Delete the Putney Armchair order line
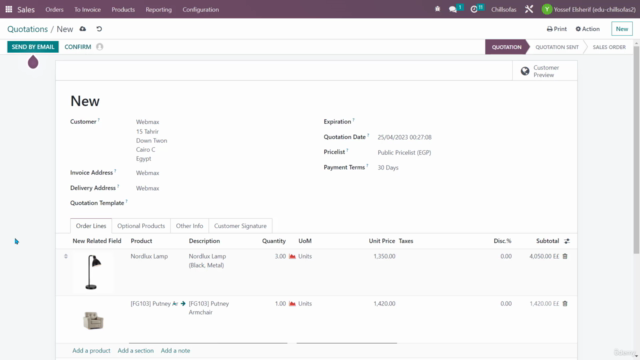Image resolution: width=640 pixels, height=360 pixels. click(565, 304)
